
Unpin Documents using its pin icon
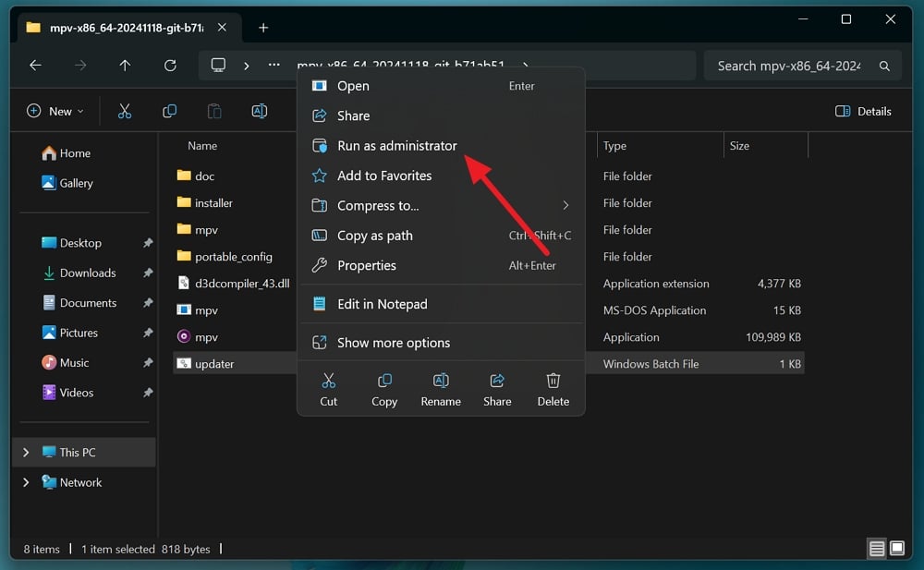pyautogui.click(x=147, y=303)
